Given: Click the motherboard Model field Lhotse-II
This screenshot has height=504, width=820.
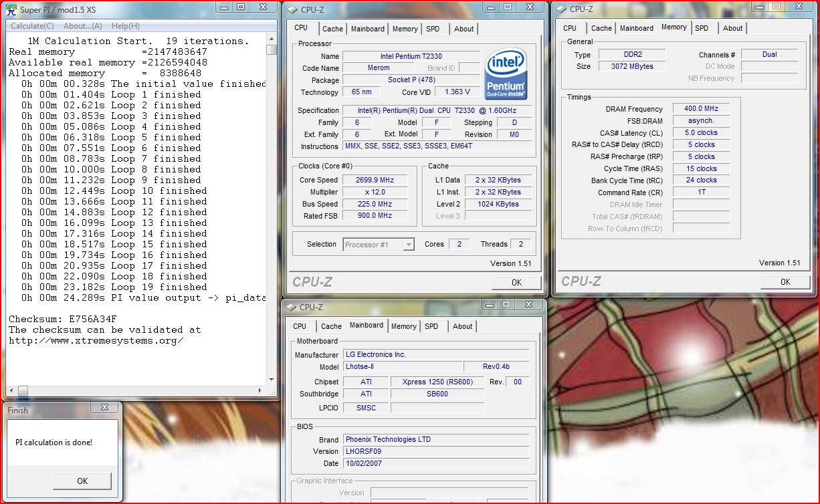Looking at the screenshot, I should [402, 366].
